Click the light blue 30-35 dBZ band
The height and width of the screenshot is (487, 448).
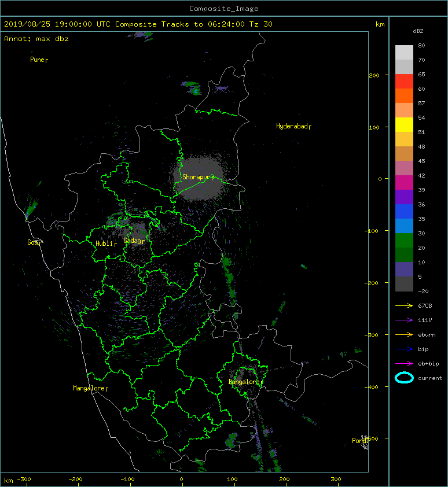pyautogui.click(x=404, y=226)
